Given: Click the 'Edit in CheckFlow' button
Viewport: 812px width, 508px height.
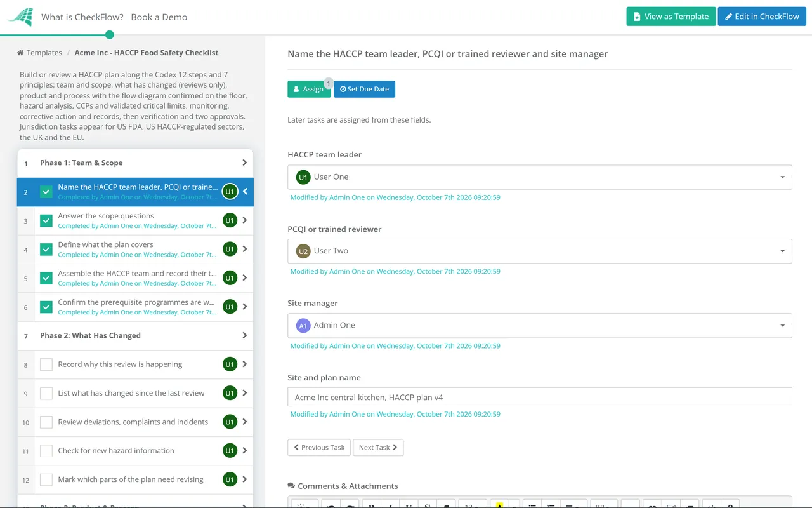Looking at the screenshot, I should (x=762, y=17).
